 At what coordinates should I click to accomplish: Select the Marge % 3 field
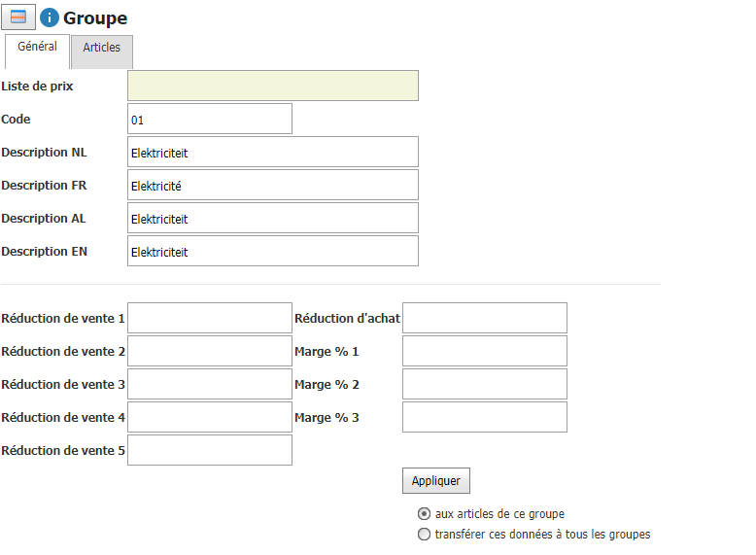485,417
